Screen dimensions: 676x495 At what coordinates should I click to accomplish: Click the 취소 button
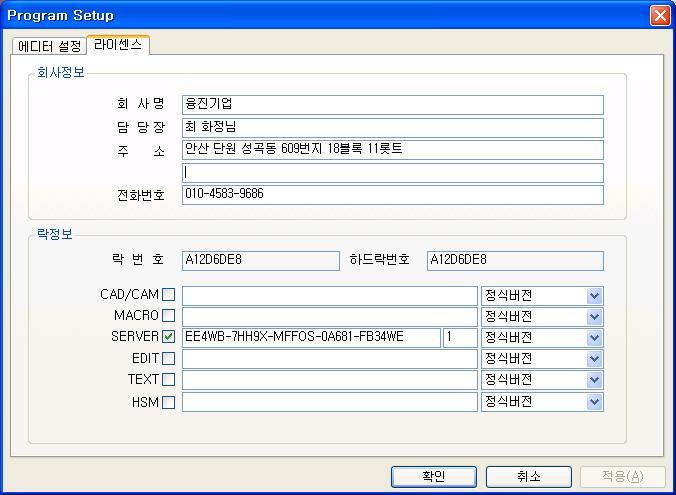point(529,476)
